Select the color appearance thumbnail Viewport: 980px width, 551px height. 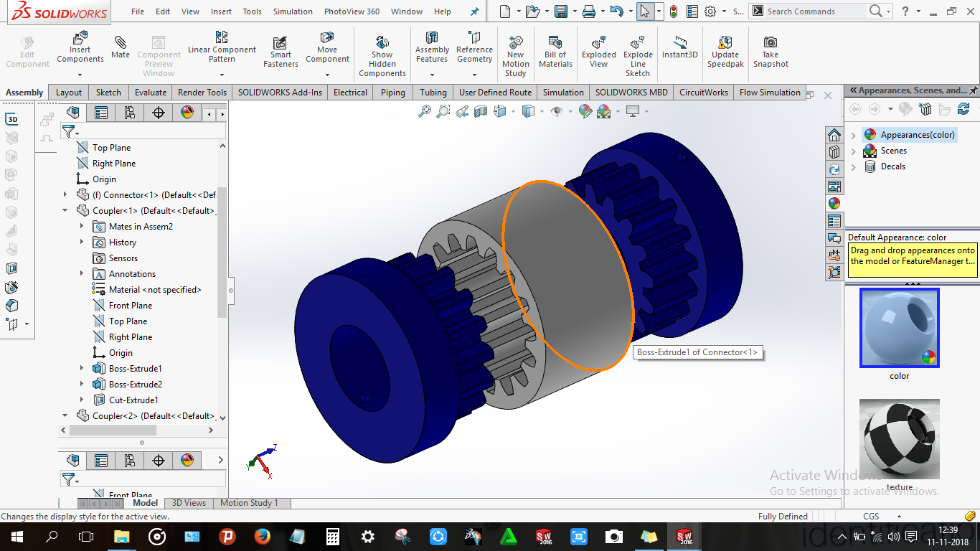(899, 328)
